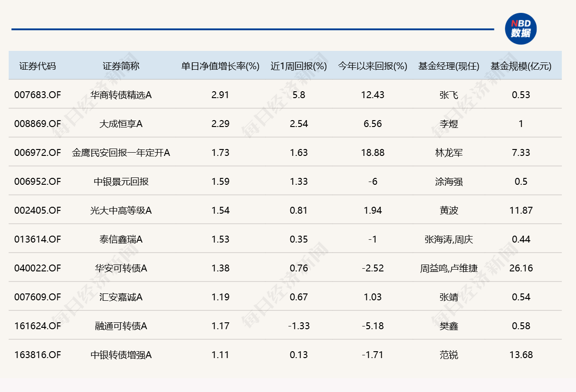Screen dimensions: 576x392
Task: Click weekly return value 2.54
Action: click(x=299, y=124)
